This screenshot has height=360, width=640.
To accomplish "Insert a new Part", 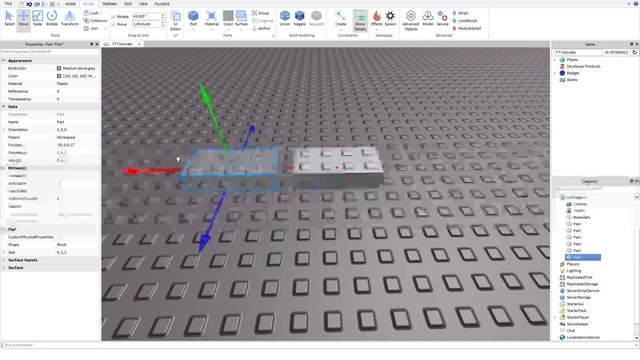I will click(x=193, y=18).
